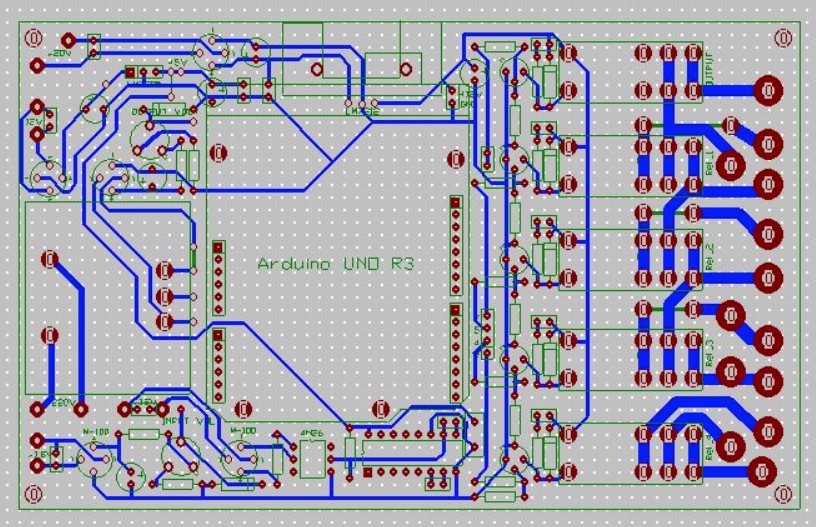
Task: Select the 4N26 optocoupler label
Action: coord(312,433)
